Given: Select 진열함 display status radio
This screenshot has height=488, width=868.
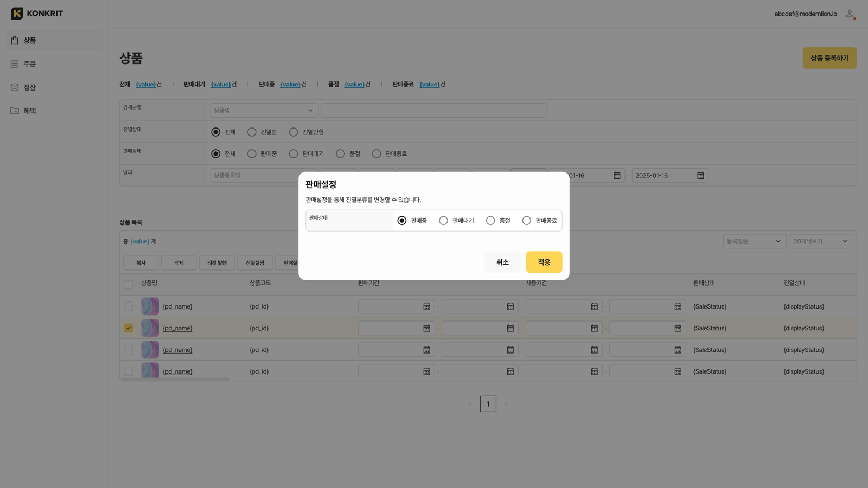Looking at the screenshot, I should [252, 132].
